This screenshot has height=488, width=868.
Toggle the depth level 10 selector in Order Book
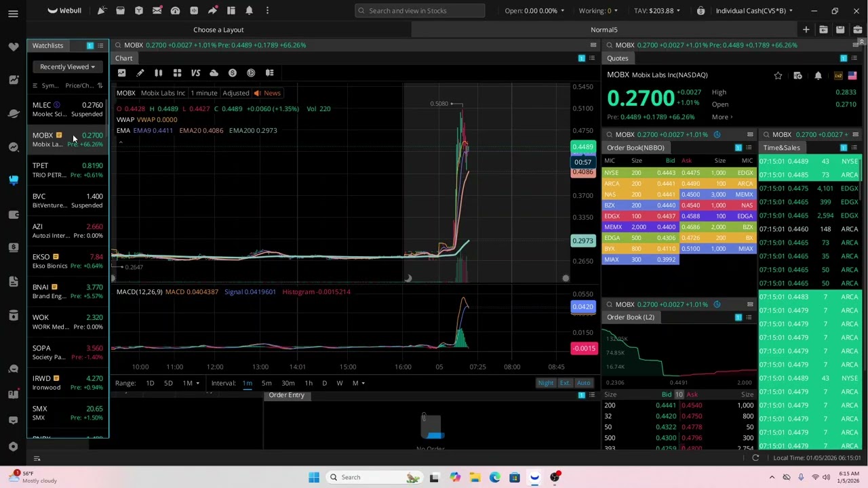[679, 394]
